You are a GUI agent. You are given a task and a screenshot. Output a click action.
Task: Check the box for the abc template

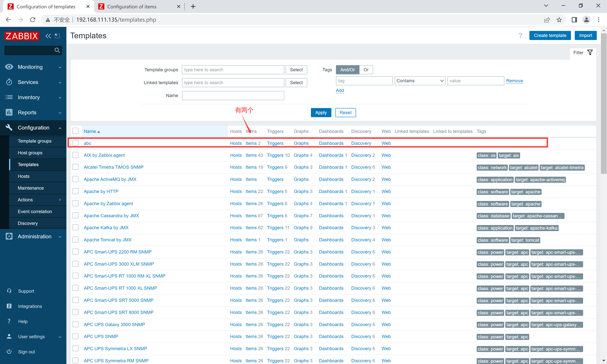(75, 143)
